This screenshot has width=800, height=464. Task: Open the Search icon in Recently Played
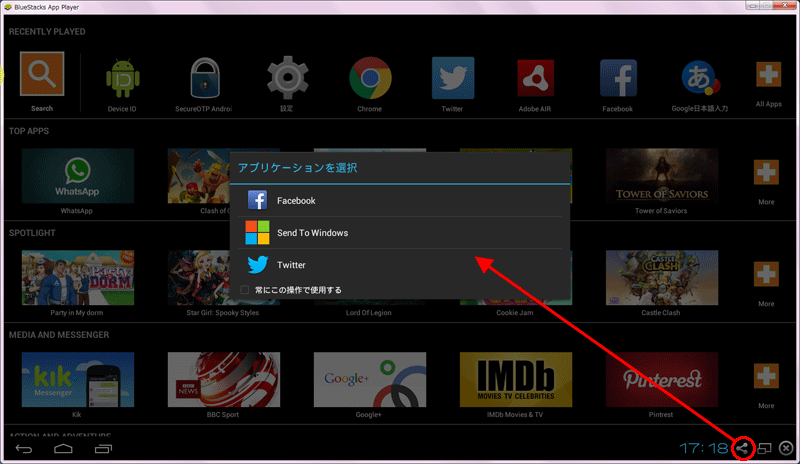(x=42, y=74)
